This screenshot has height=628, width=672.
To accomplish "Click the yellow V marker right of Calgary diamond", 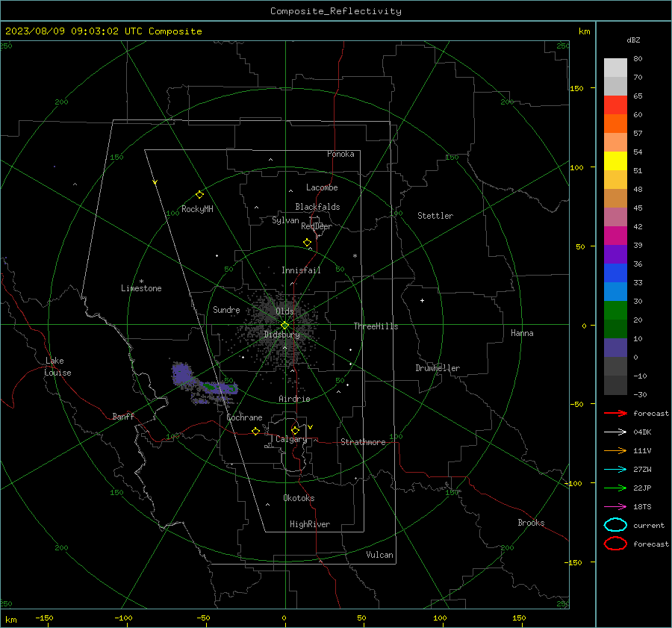I will point(311,427).
